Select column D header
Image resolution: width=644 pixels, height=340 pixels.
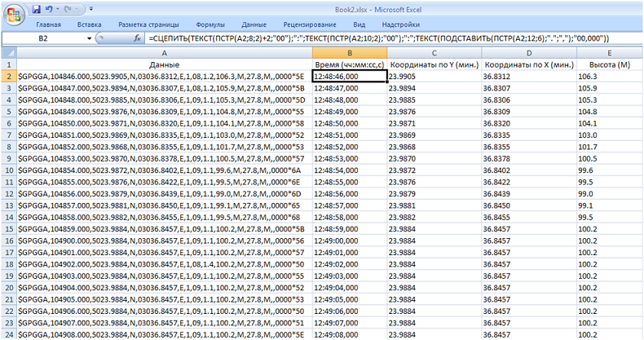coord(529,53)
